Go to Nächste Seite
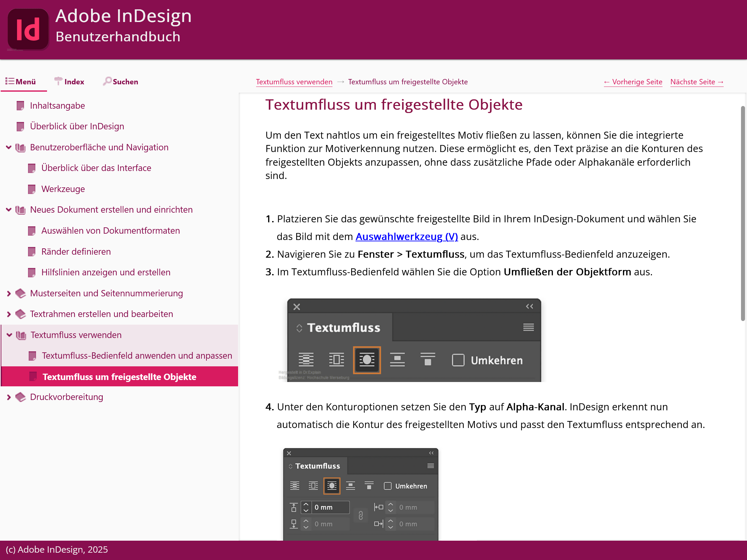The width and height of the screenshot is (747, 560). coord(697,82)
